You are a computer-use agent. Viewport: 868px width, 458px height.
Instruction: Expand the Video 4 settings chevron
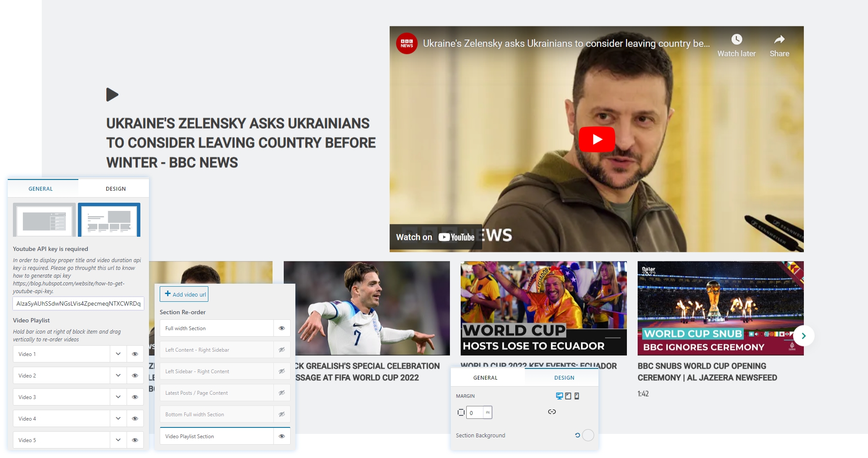click(118, 419)
